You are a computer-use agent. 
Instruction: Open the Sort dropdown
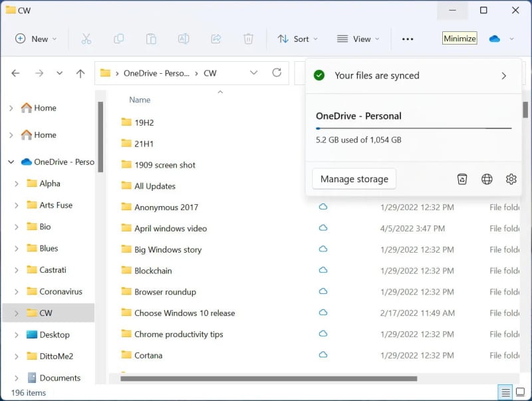(x=297, y=39)
